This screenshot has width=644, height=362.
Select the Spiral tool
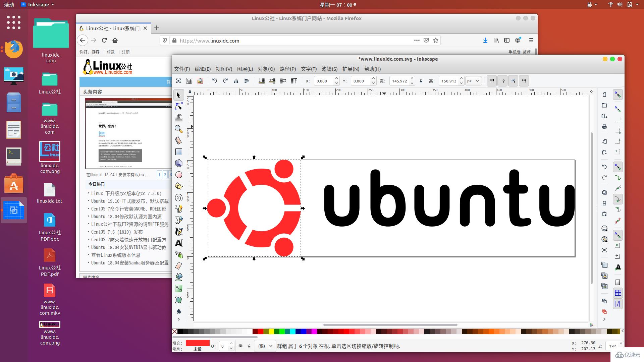178,197
